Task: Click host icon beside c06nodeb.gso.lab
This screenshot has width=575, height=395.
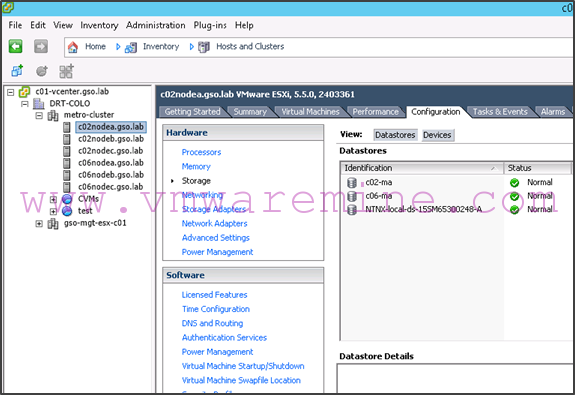Action: (x=67, y=175)
